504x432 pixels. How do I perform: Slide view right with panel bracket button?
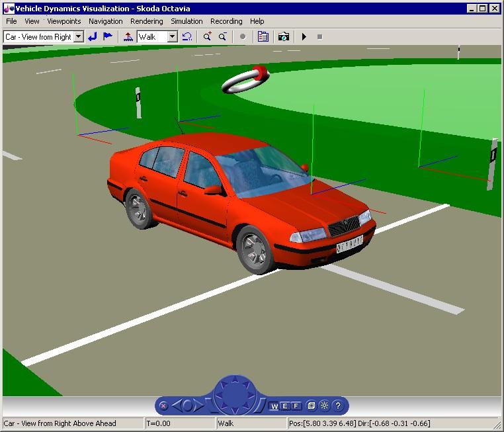(x=260, y=406)
